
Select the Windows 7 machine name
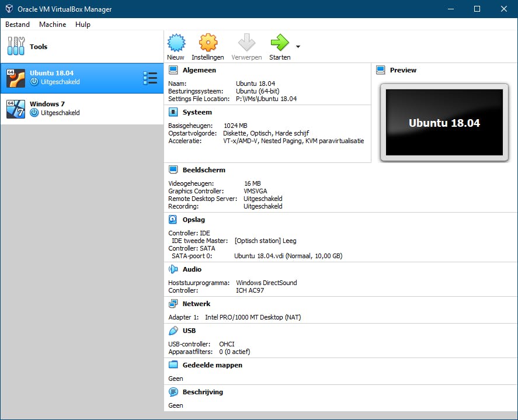point(47,104)
